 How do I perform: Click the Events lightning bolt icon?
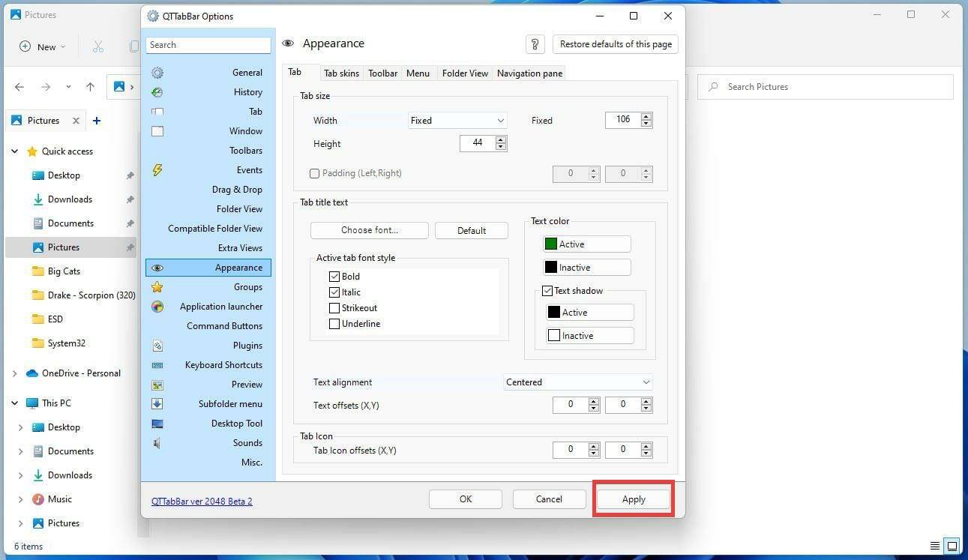(157, 170)
